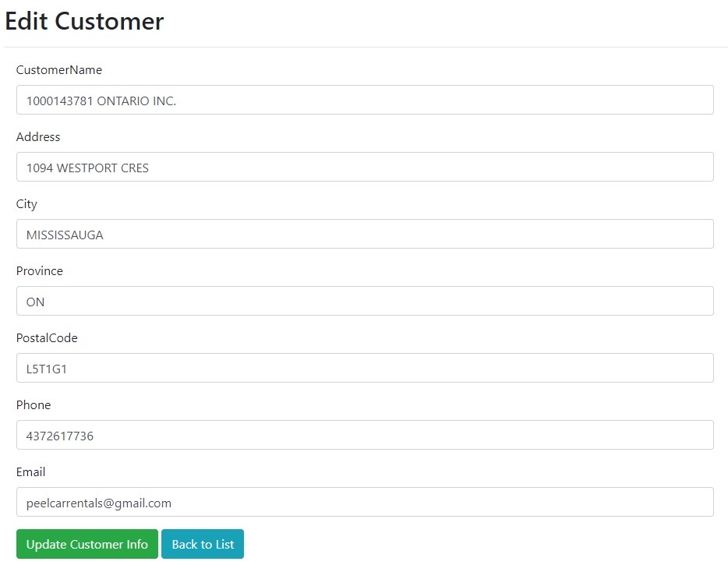Click the City label text
Image resolution: width=728 pixels, height=565 pixels.
(27, 204)
